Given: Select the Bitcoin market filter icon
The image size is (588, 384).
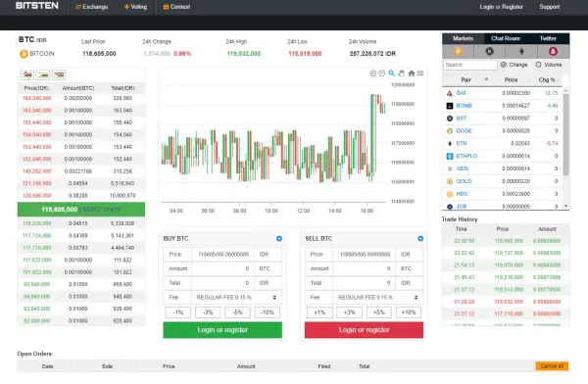Looking at the screenshot, I should [x=458, y=51].
